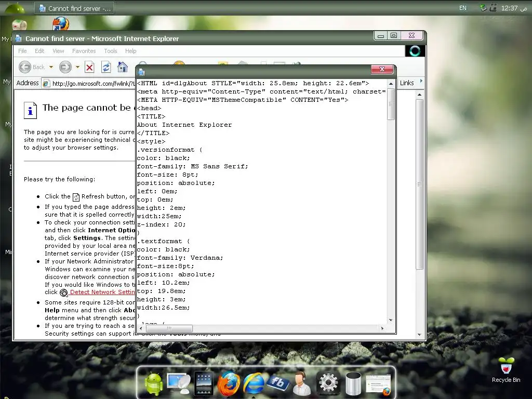The image size is (532, 399).
Task: Click the Home toolbar icon
Action: click(x=122, y=67)
